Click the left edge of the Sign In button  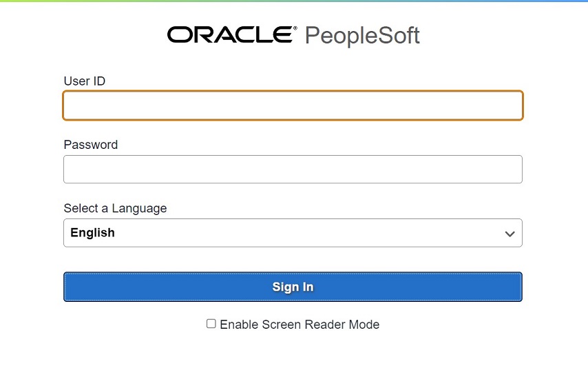point(69,287)
